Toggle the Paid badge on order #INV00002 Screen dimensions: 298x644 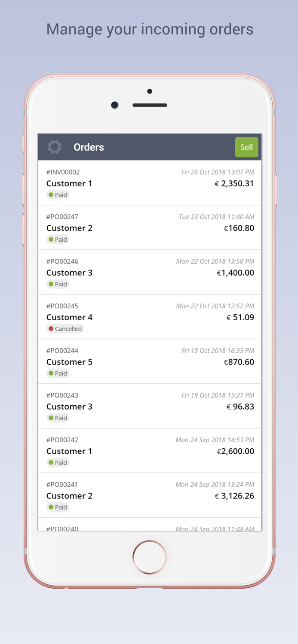(x=58, y=195)
